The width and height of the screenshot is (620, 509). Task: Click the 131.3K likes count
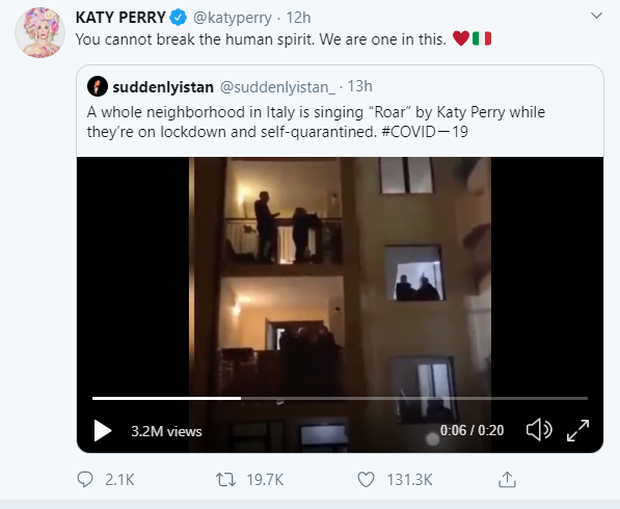click(x=409, y=480)
